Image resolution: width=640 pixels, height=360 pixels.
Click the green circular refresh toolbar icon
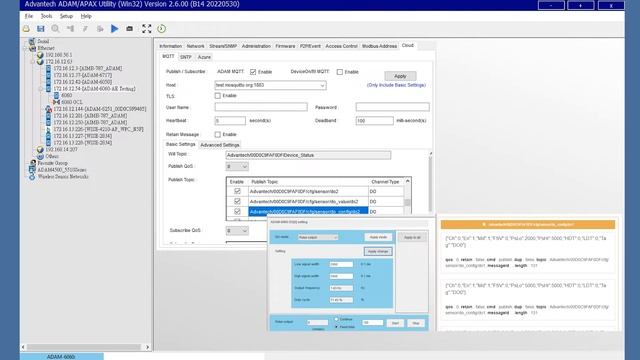162,29
